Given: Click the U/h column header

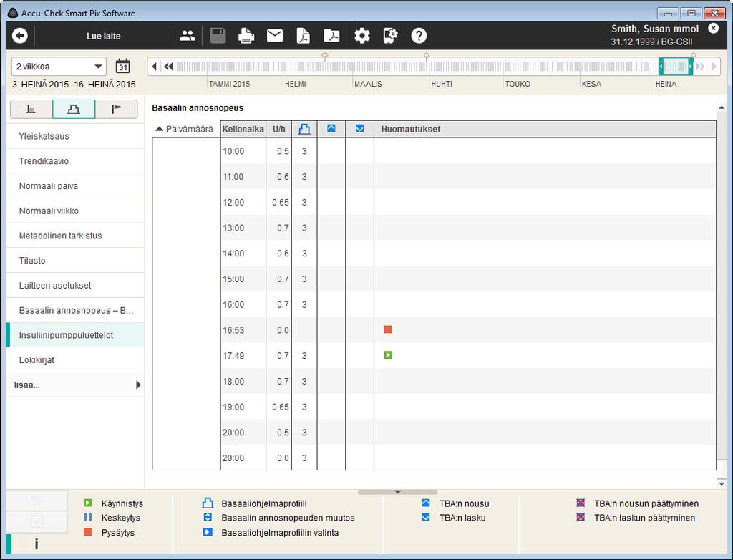Looking at the screenshot, I should 279,129.
